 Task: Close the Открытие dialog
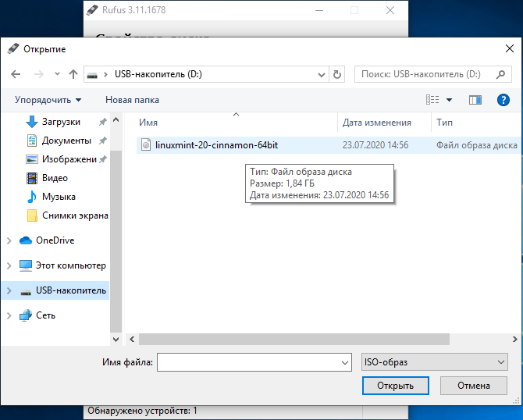point(509,48)
